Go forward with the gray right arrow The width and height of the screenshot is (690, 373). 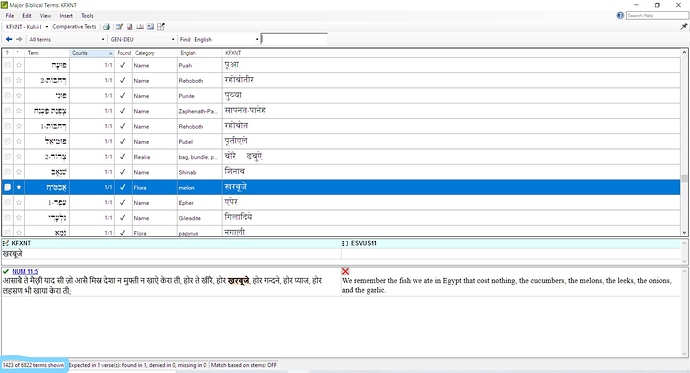click(19, 39)
